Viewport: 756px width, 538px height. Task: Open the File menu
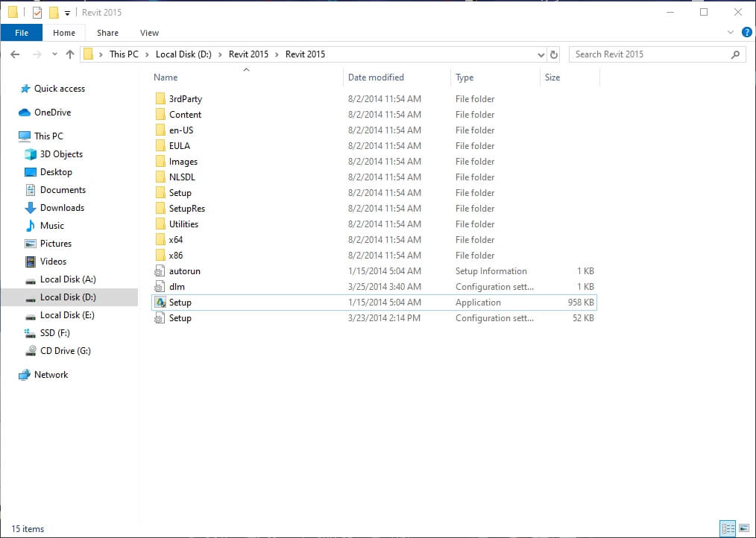coord(22,33)
